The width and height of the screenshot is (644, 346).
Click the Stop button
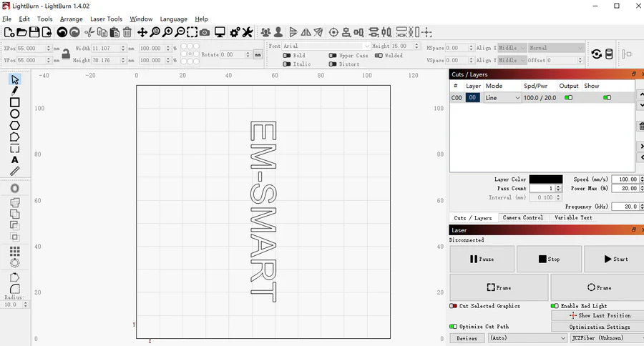point(549,259)
